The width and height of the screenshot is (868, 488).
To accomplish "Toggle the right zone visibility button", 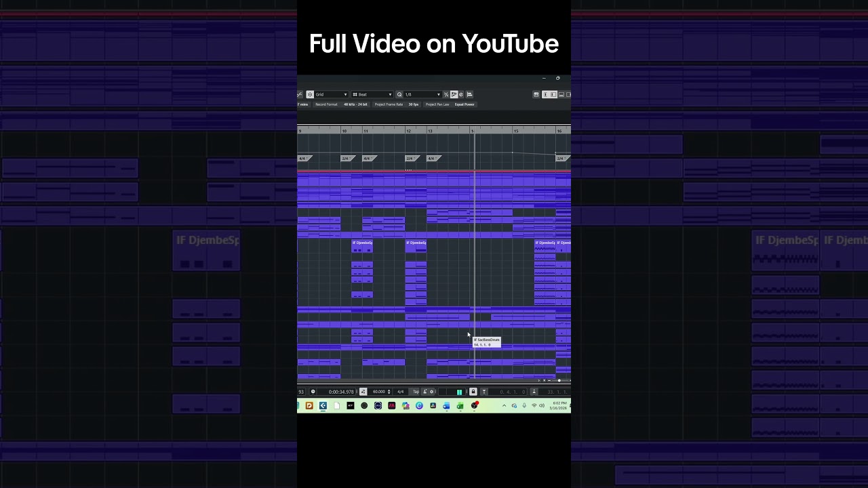I will pyautogui.click(x=569, y=94).
